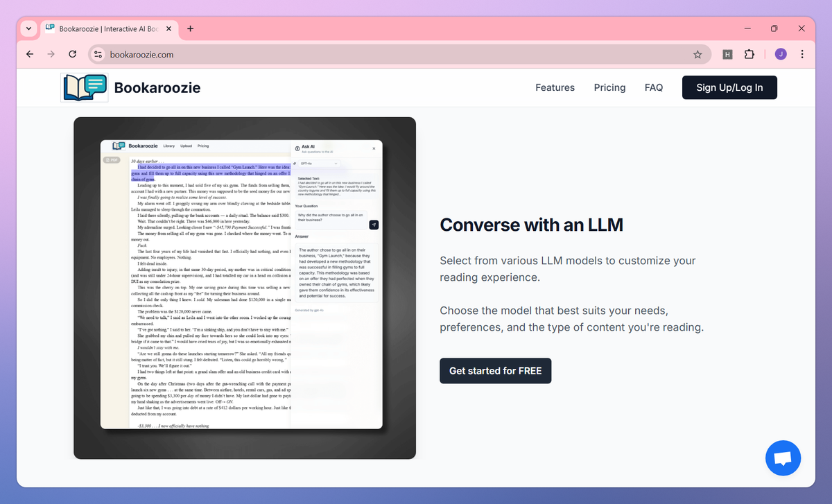Click the Selected Text label in preview
Screen dimensions: 832x504
pyautogui.click(x=307, y=178)
